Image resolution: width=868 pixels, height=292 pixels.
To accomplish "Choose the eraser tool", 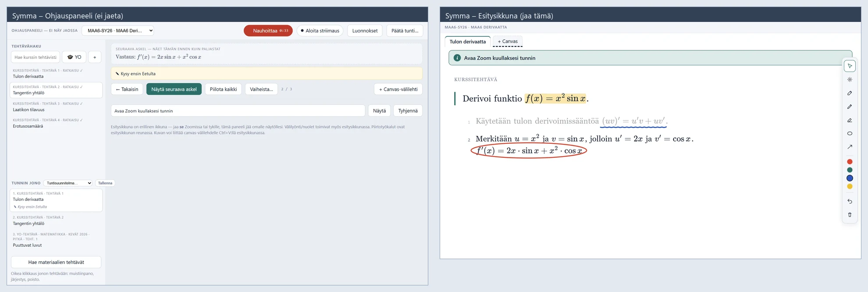I will pos(850,120).
